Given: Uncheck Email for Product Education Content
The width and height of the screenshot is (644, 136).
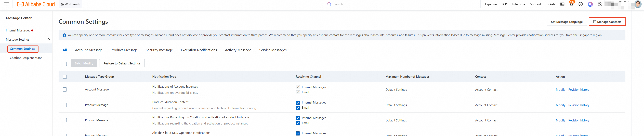Looking at the screenshot, I should 298,108.
